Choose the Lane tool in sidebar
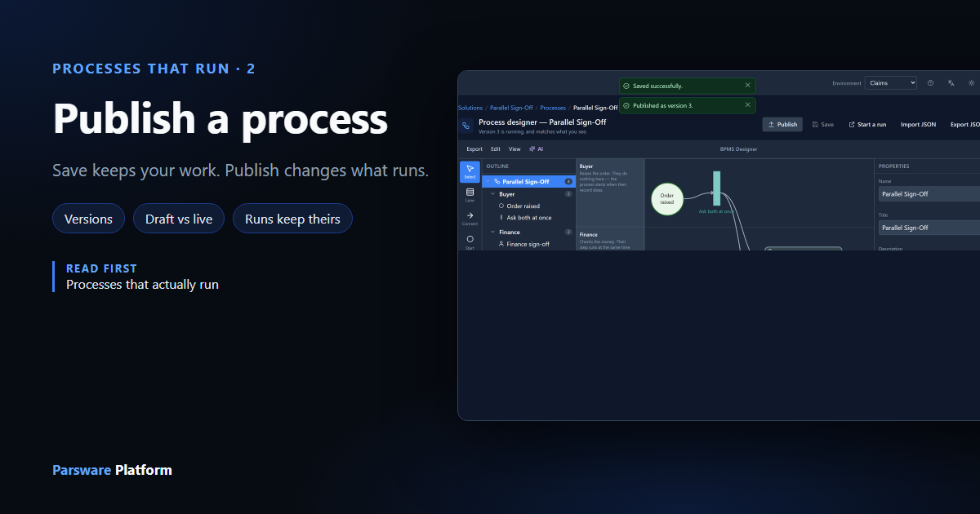This screenshot has height=514, width=980. tap(470, 194)
